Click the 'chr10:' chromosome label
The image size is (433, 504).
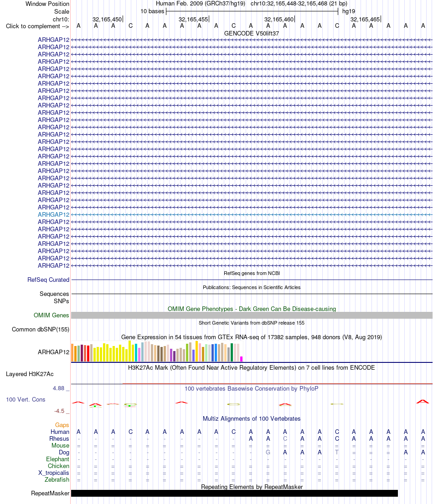61,19
